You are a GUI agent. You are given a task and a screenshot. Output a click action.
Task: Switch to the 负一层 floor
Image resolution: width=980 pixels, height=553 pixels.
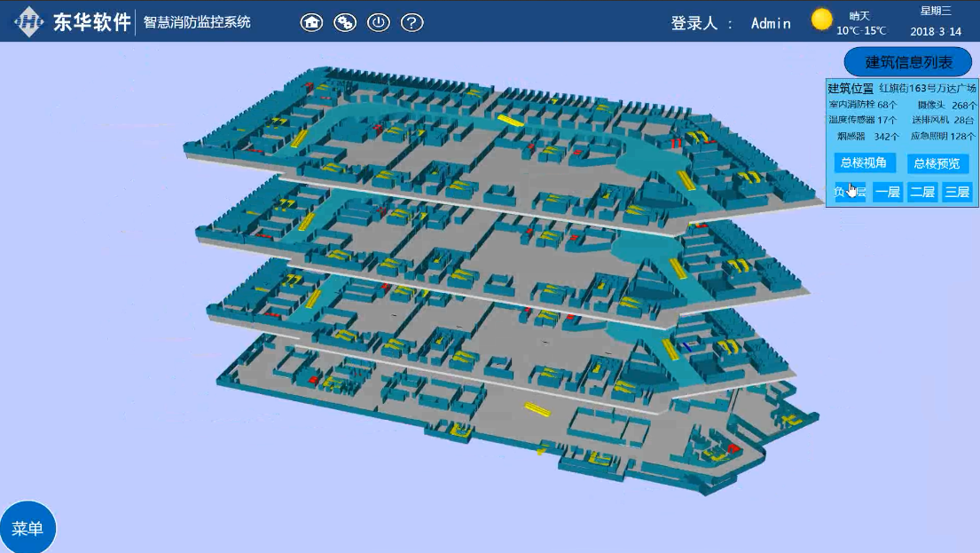pyautogui.click(x=850, y=192)
